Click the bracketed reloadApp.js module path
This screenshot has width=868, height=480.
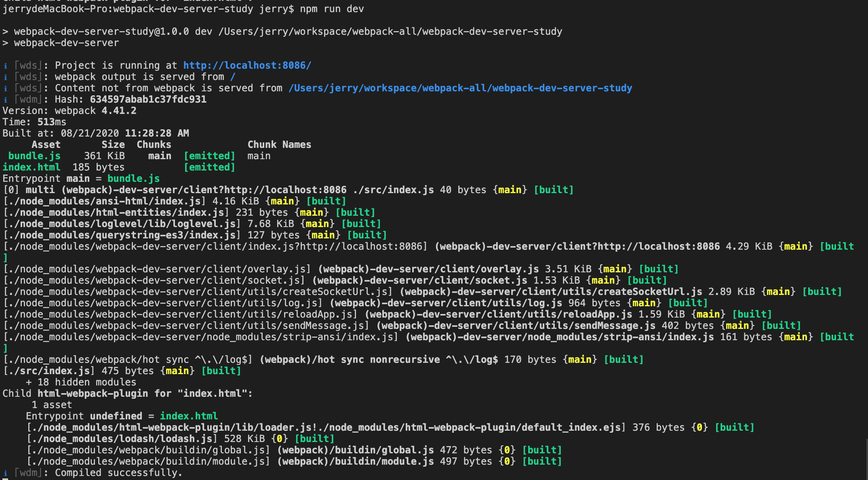(x=180, y=314)
